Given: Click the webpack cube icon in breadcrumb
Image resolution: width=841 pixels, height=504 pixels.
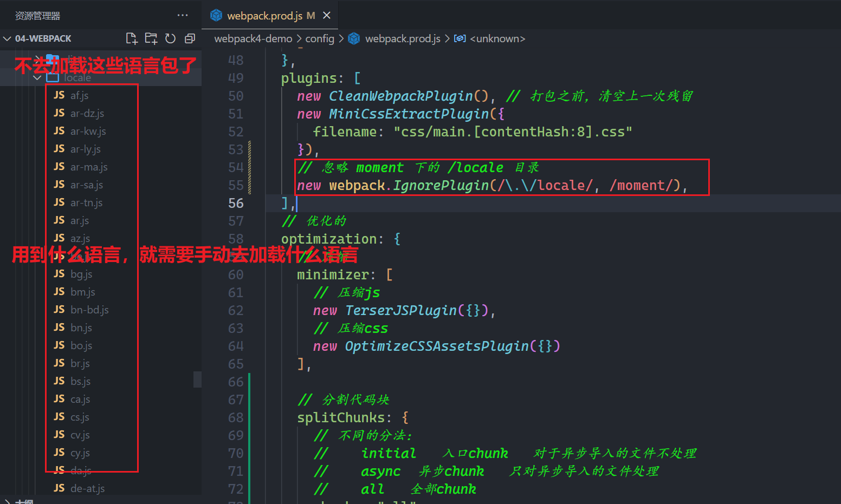Looking at the screenshot, I should pos(354,38).
